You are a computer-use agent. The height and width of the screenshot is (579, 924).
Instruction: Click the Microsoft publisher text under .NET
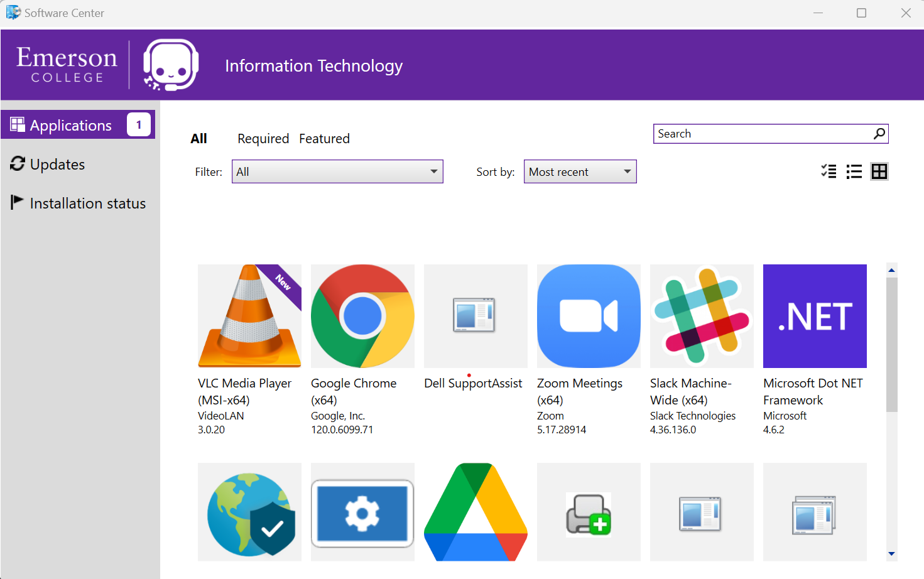coord(785,416)
